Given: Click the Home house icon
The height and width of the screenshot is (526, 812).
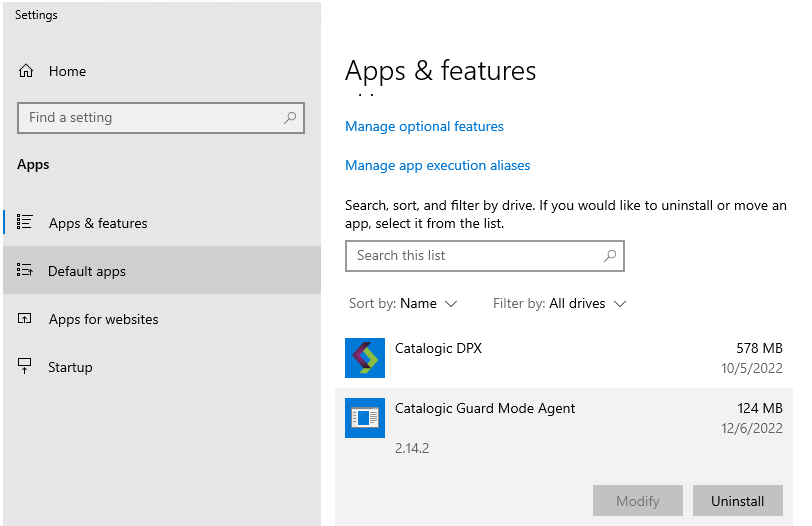Looking at the screenshot, I should point(26,71).
